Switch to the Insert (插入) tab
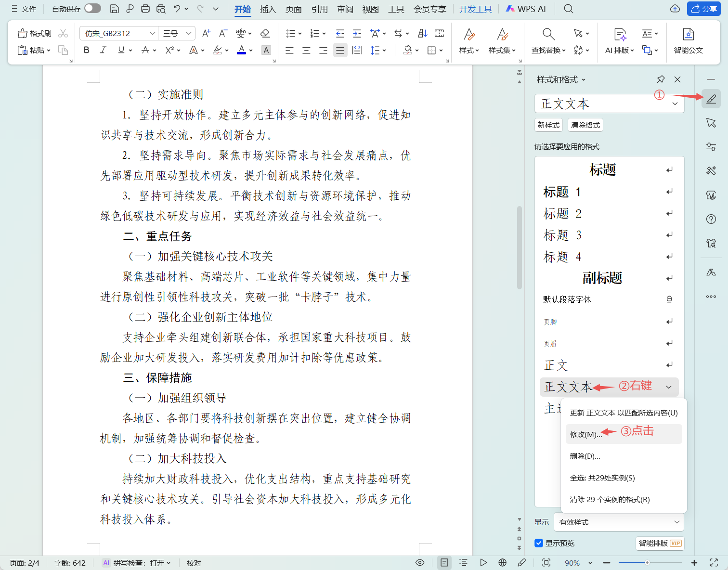This screenshot has height=570, width=728. click(268, 9)
